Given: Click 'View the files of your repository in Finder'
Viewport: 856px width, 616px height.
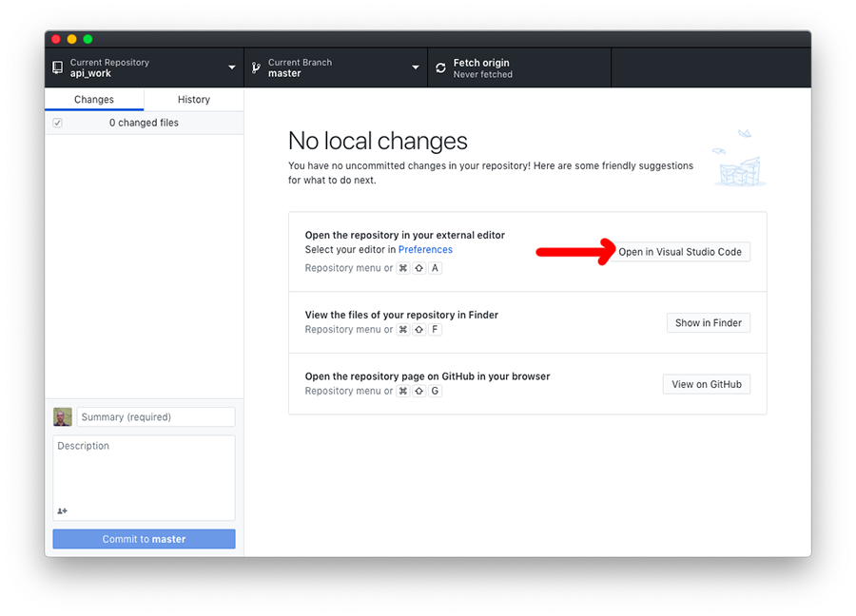Looking at the screenshot, I should [x=401, y=315].
